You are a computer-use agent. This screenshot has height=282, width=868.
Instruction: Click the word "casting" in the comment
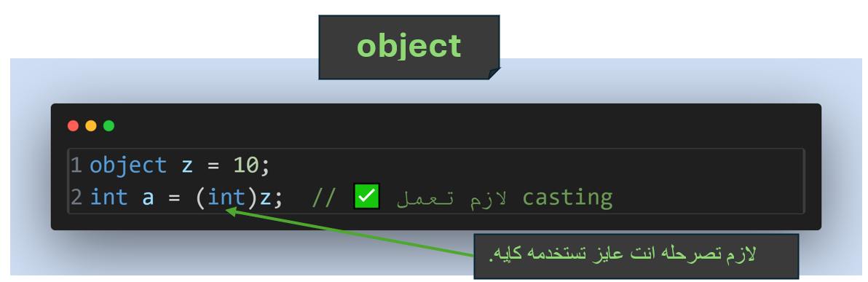(x=567, y=197)
